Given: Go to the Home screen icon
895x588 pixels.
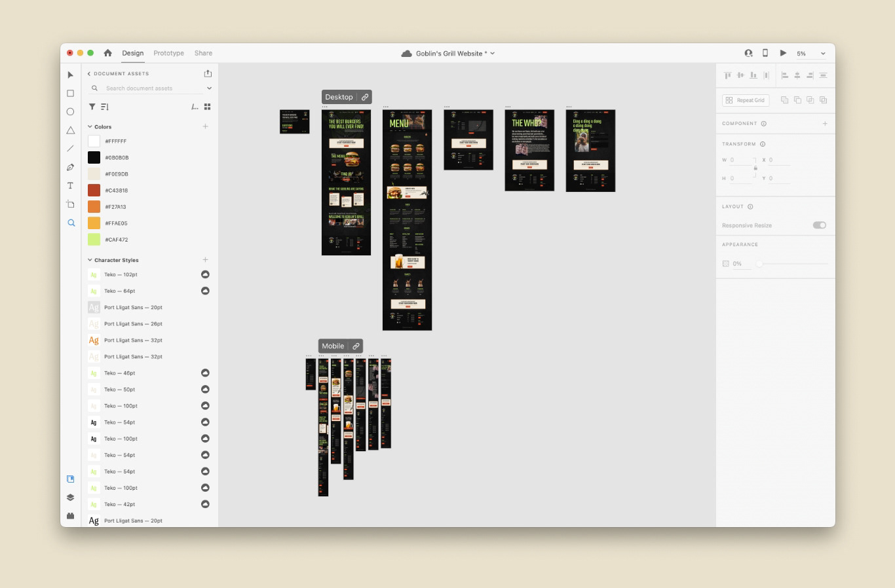Looking at the screenshot, I should point(108,53).
